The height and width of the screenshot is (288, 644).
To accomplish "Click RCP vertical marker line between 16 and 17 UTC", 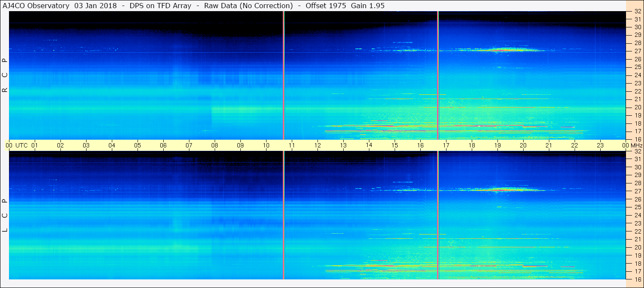I will click(437, 75).
